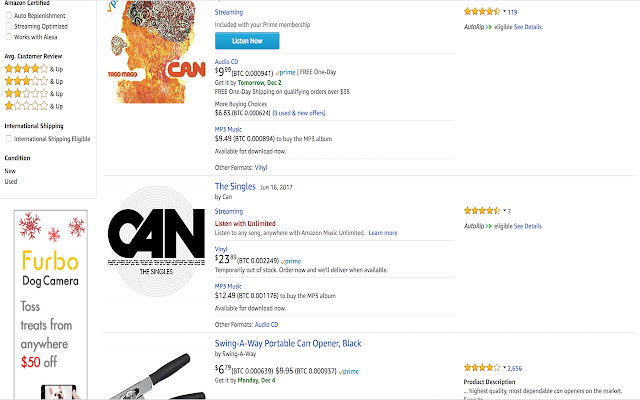The image size is (640, 400).
Task: Select the Used condition filter
Action: click(11, 182)
